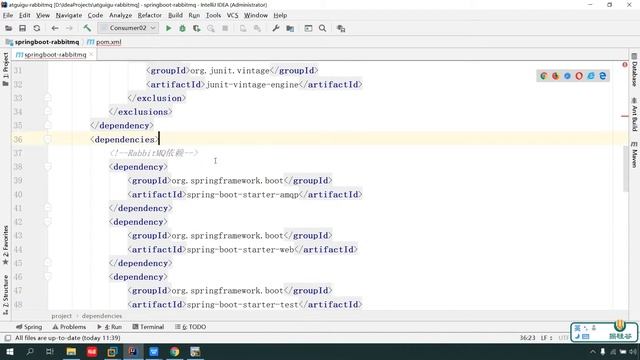Close the springboot-rabbitmq editor tab
Image resolution: width=640 pixels, height=360 pixels.
pos(91,54)
